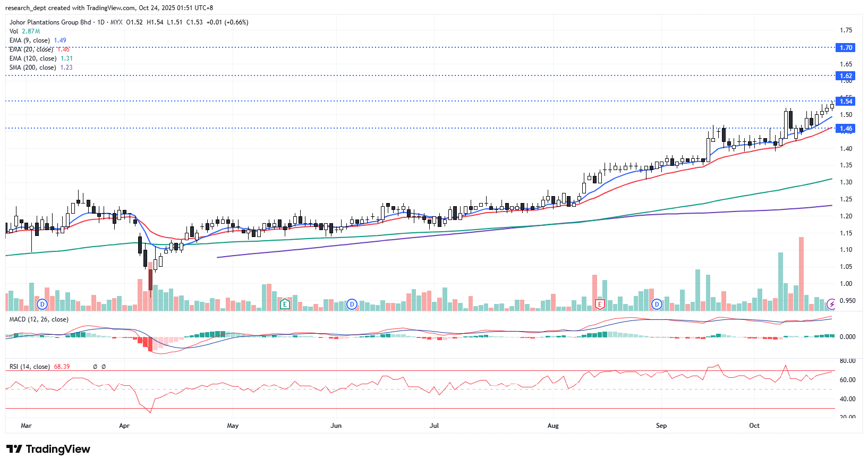
Task: Select the EMA (120, close) indicator legend
Action: coord(33,58)
